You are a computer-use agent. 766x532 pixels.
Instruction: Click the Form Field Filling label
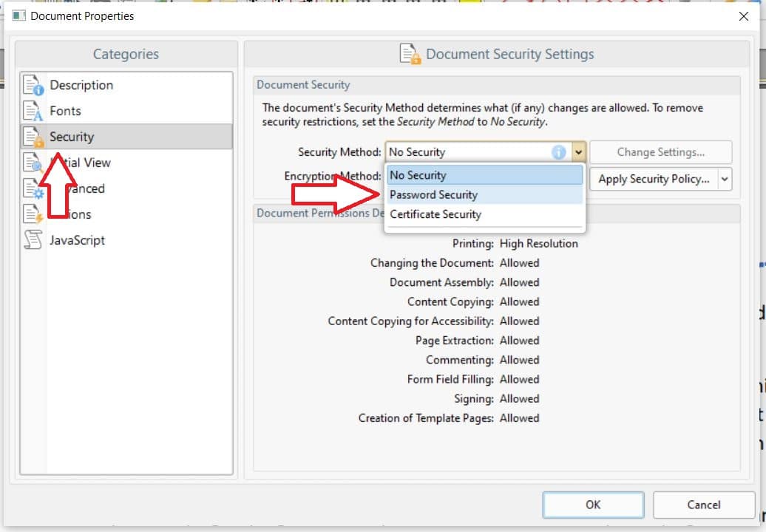450,379
